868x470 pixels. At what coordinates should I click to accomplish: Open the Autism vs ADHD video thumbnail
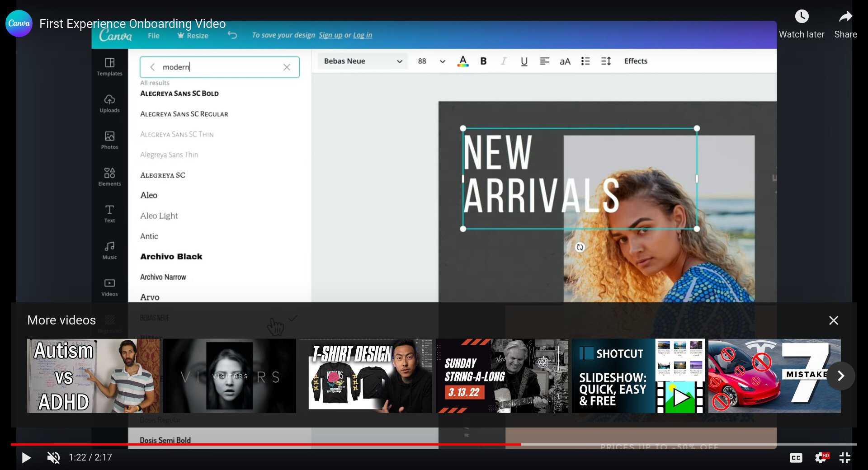(94, 376)
